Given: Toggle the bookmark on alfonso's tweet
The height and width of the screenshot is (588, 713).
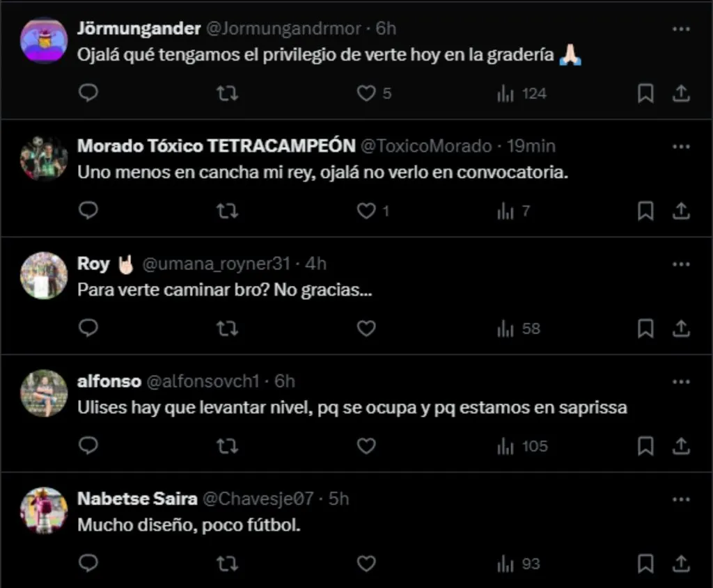Looking at the screenshot, I should coord(646,446).
